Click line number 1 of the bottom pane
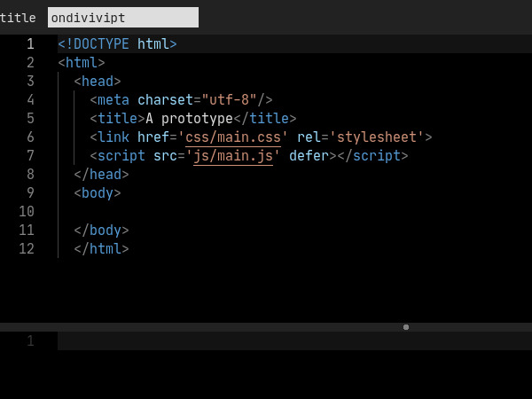This screenshot has width=532, height=399. (x=30, y=341)
